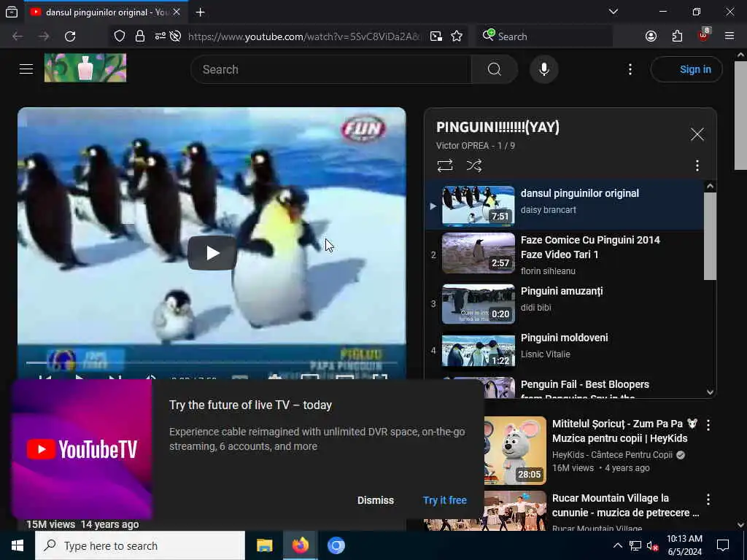Screen dimensions: 747x560
Task: Go back in Firefox
Action: click(x=18, y=36)
